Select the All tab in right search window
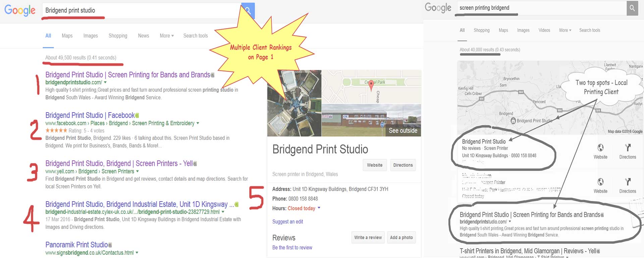This screenshot has height=258, width=644. (x=462, y=30)
